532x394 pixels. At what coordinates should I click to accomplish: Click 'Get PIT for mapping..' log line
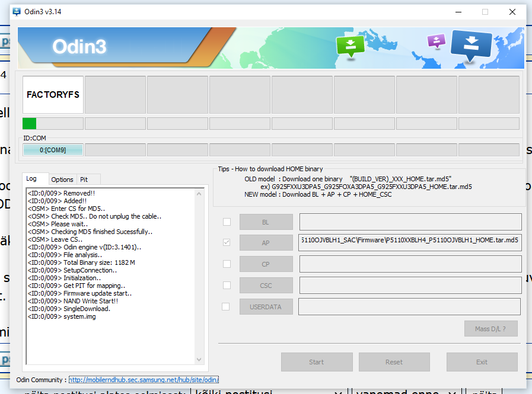pos(77,286)
